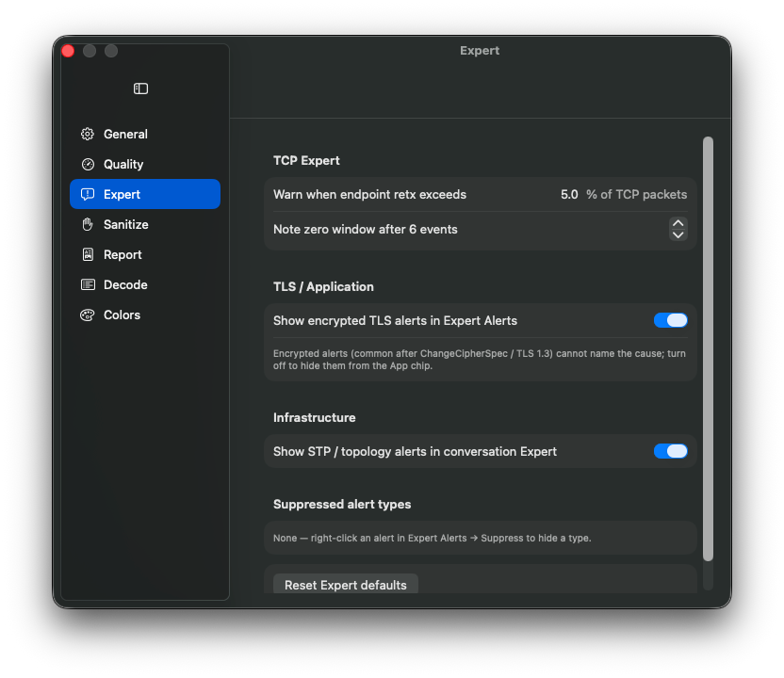
Task: Click the Colors palette icon
Action: tap(88, 315)
